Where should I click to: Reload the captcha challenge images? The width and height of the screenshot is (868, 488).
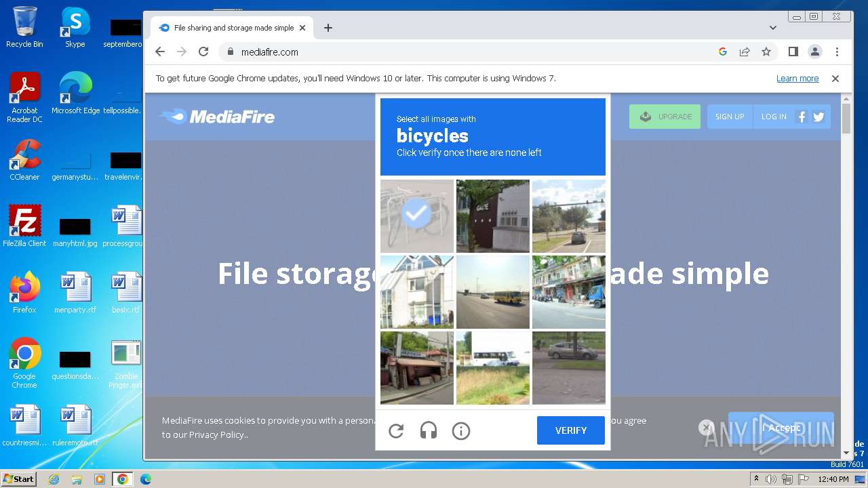[x=396, y=430]
